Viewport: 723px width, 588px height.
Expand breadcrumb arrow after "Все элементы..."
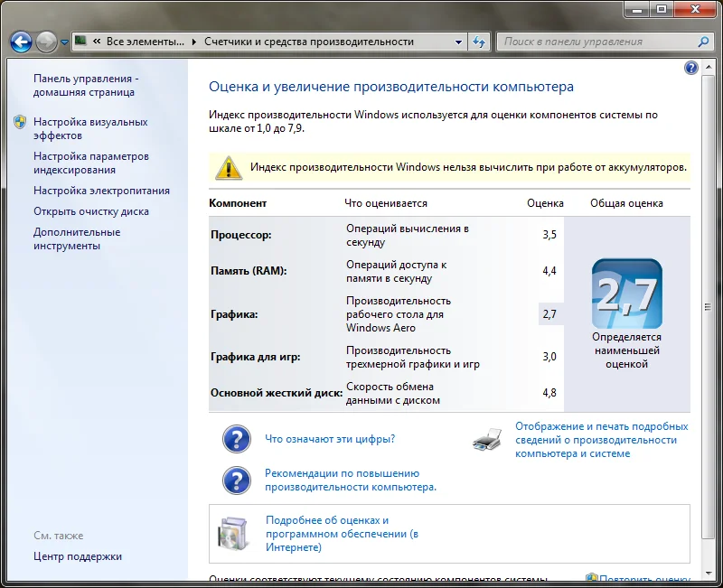point(194,42)
